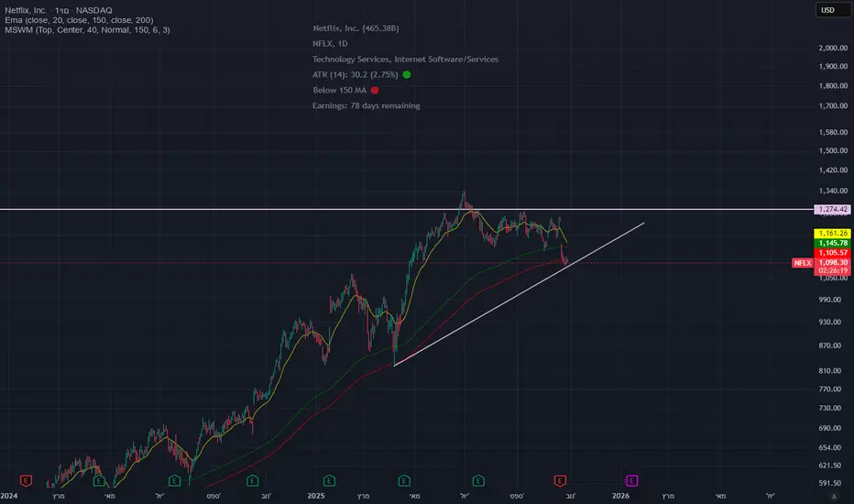Click the red earnings marker under the latest candles
Viewport: 854px width, 504px height.
point(559,479)
